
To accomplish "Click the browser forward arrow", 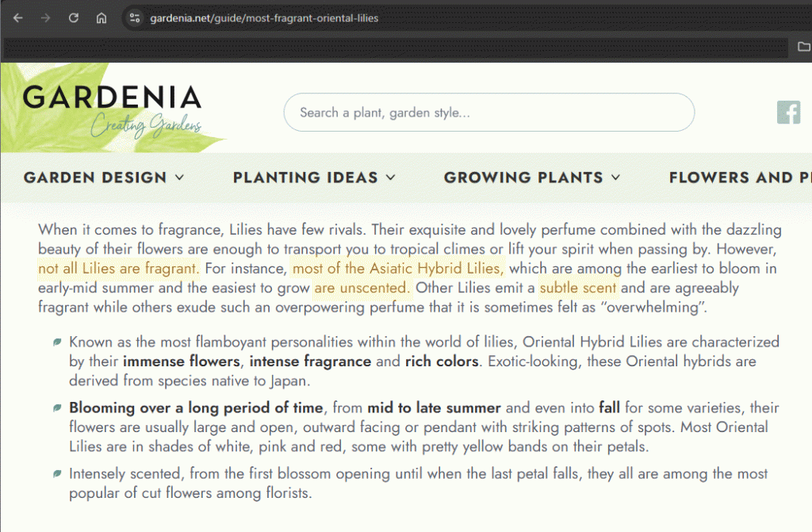I will point(45,17).
